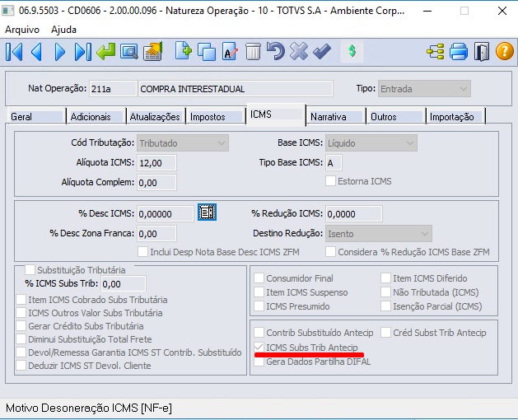Click the hand-over-report toolbar icon
Image resolution: width=518 pixels, height=420 pixels.
(153, 51)
